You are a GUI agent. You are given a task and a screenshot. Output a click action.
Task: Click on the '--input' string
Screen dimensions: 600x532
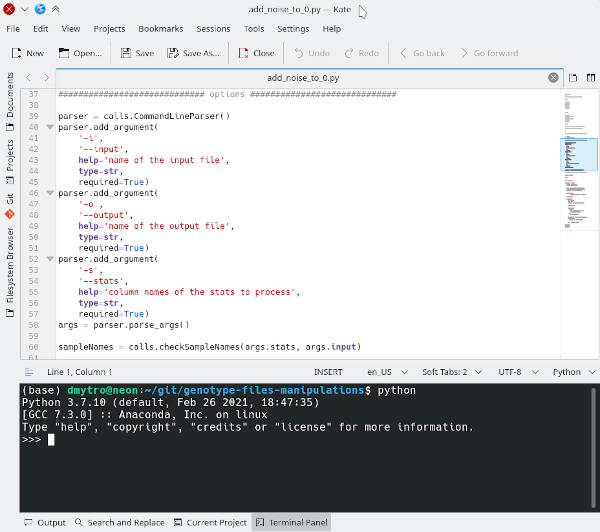tap(103, 149)
